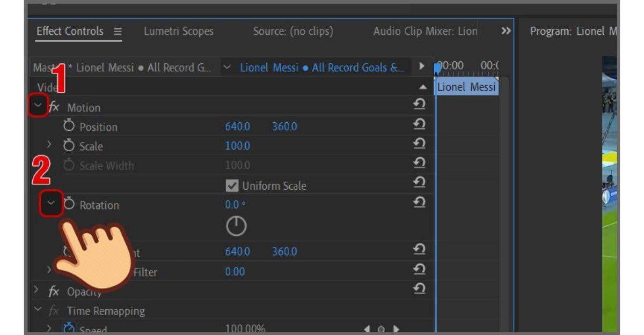Toggle Position animation stopwatch
The image size is (644, 335).
tap(69, 126)
